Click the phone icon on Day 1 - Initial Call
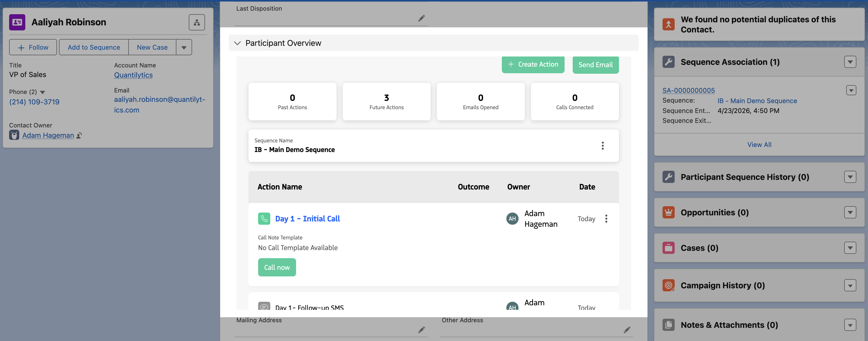Viewport: 868px width, 341px height. pyautogui.click(x=264, y=218)
